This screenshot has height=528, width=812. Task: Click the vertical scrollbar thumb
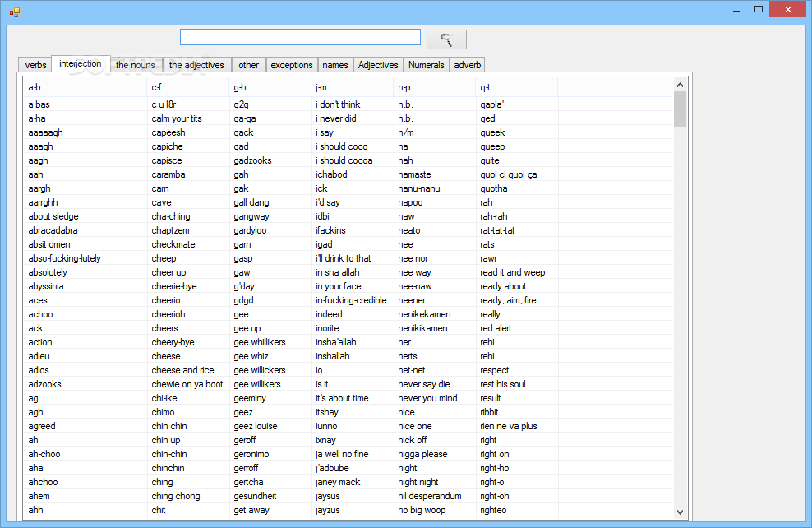[x=680, y=109]
